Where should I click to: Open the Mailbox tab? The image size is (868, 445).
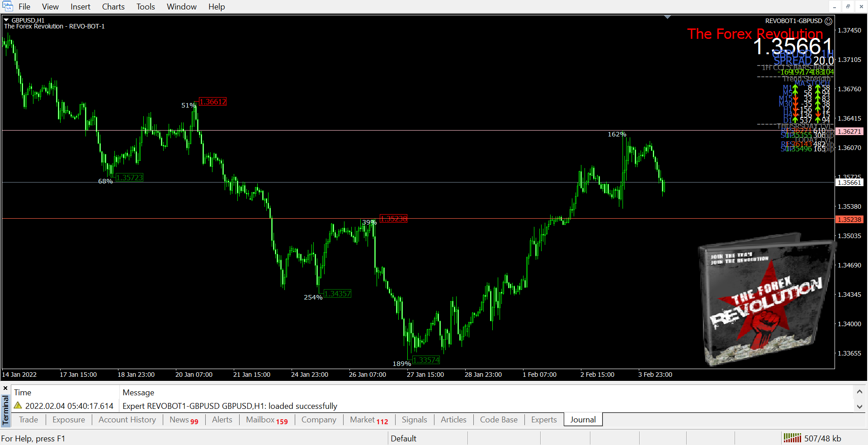pyautogui.click(x=266, y=420)
